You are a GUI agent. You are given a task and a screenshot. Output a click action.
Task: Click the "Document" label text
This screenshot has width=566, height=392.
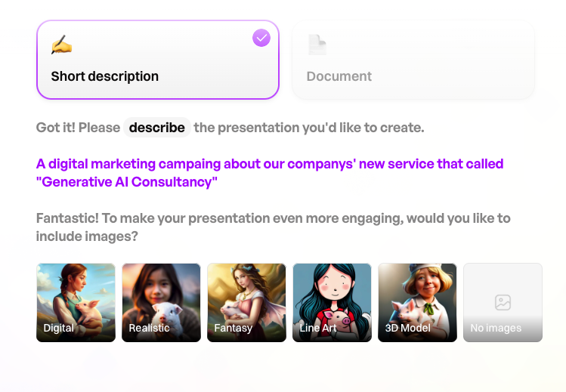[x=339, y=76]
